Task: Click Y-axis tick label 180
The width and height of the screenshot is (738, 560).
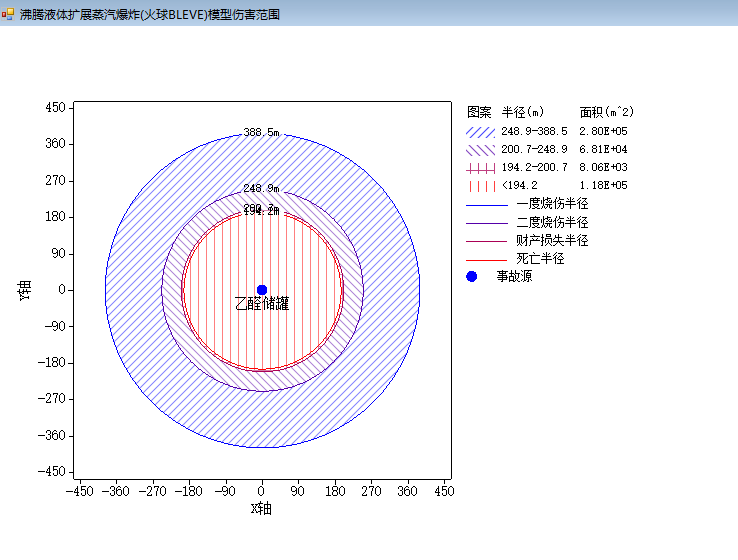Action: (x=56, y=216)
